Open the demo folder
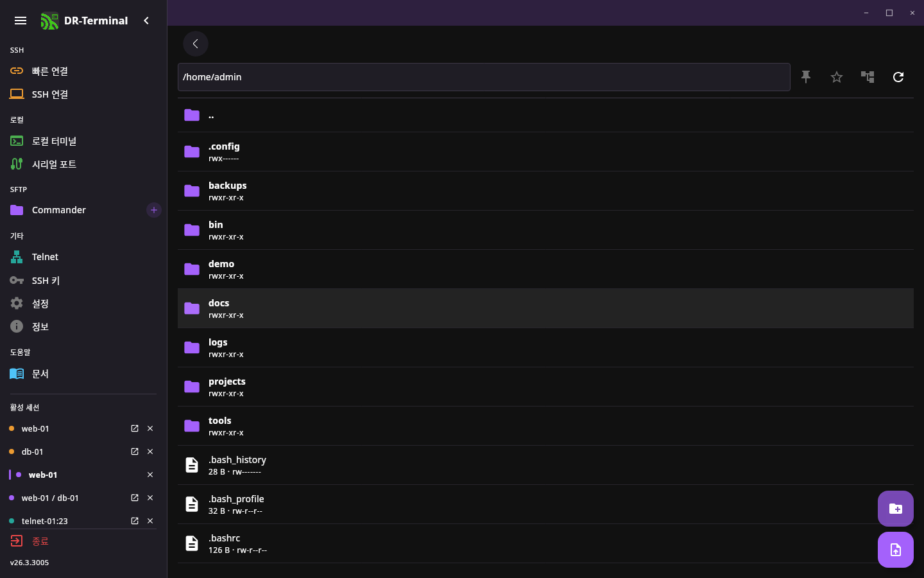This screenshot has height=578, width=924. tap(545, 270)
